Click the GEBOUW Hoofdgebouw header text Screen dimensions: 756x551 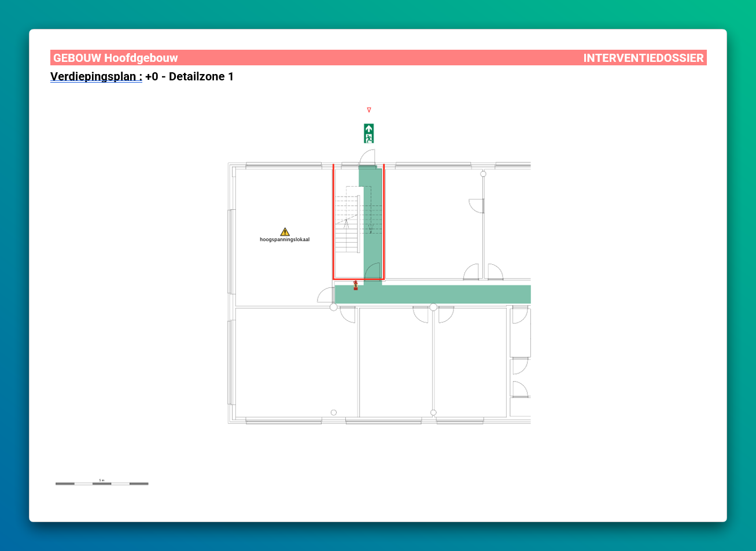[x=116, y=58]
